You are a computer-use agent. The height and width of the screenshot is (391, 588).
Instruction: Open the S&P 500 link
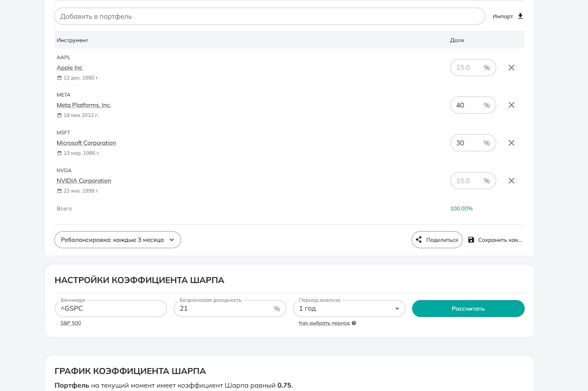point(71,323)
